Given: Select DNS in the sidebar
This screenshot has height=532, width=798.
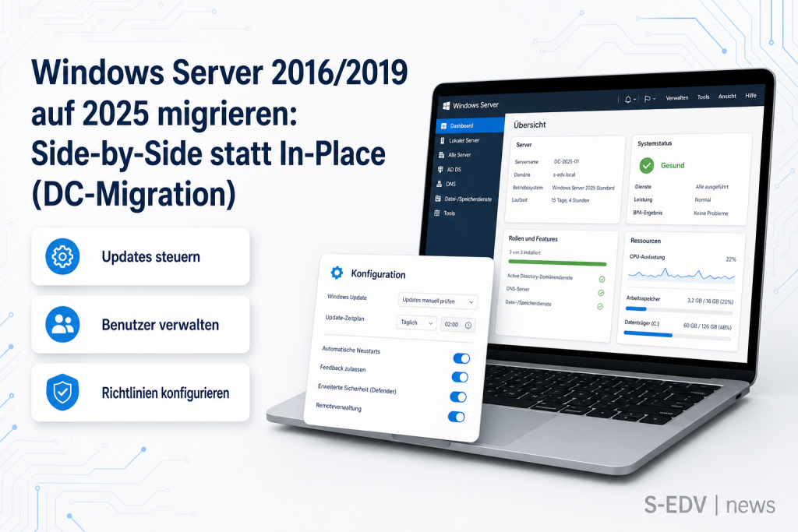Looking at the screenshot, I should point(450,184).
